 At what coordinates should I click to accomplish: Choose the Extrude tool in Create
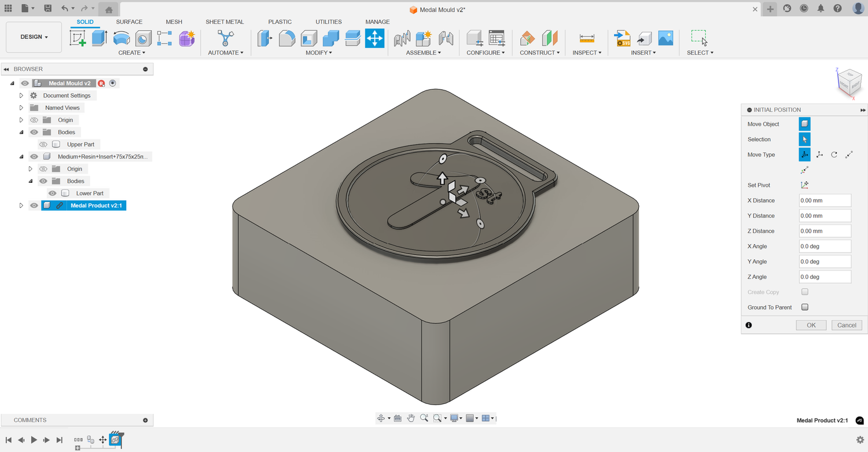100,38
